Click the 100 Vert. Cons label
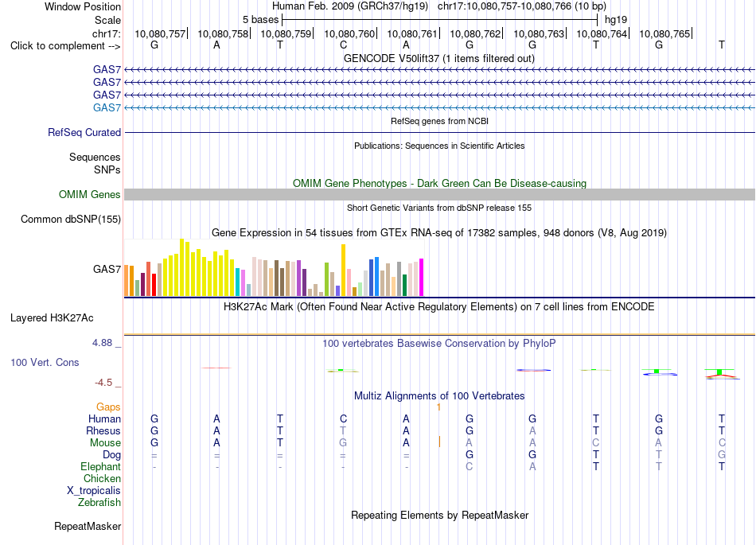 click(x=45, y=362)
